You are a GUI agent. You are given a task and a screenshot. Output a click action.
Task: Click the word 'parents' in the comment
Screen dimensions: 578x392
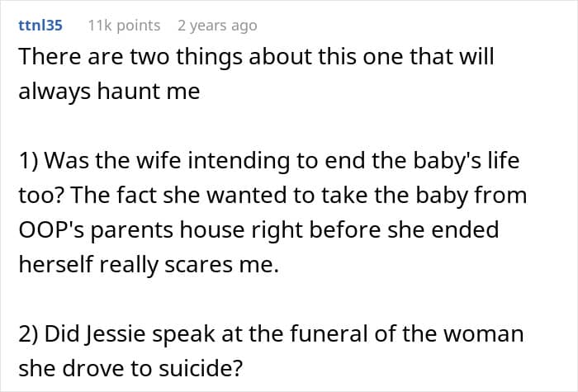[131, 230]
